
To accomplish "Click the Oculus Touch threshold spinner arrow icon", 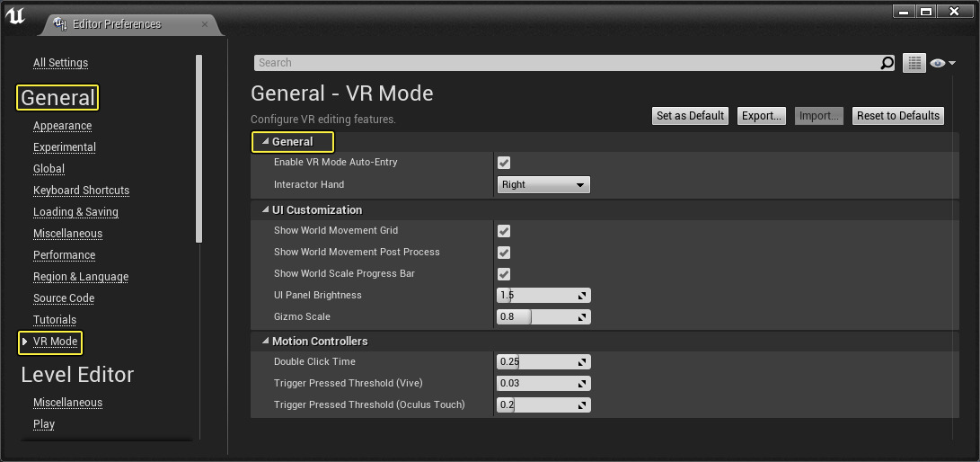I will click(582, 405).
